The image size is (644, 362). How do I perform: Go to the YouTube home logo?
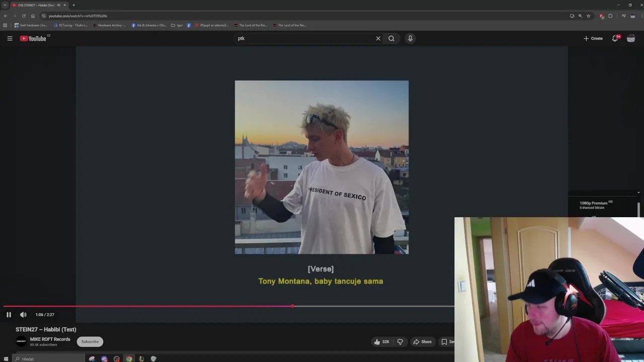[33, 38]
